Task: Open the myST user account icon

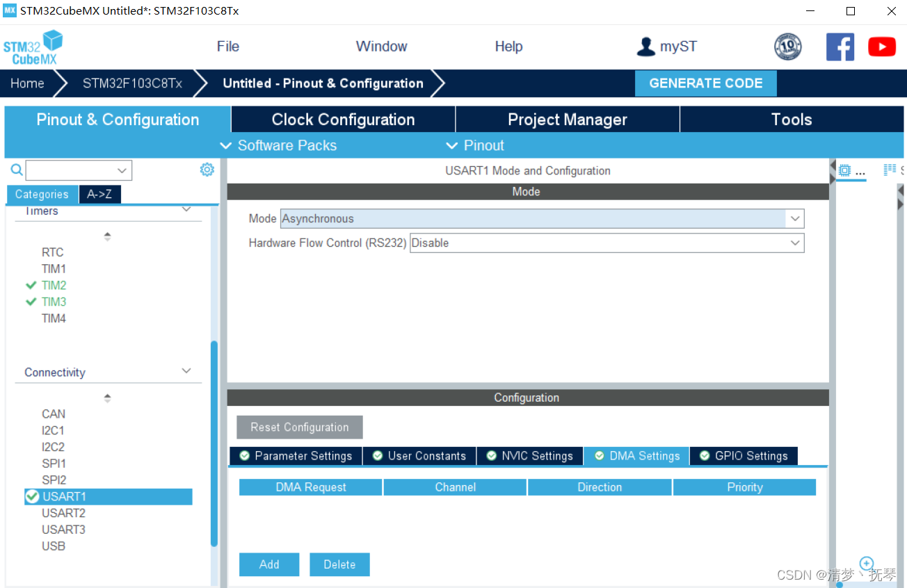Action: [646, 47]
